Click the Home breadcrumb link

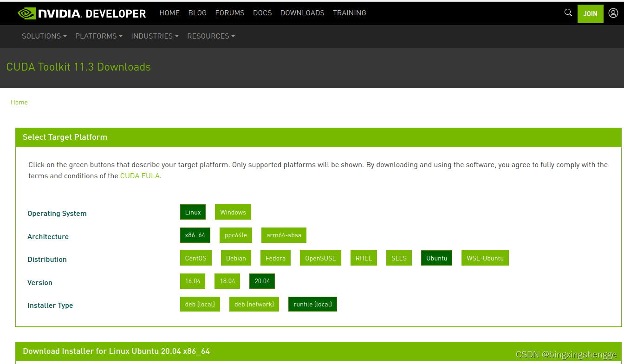pos(19,102)
